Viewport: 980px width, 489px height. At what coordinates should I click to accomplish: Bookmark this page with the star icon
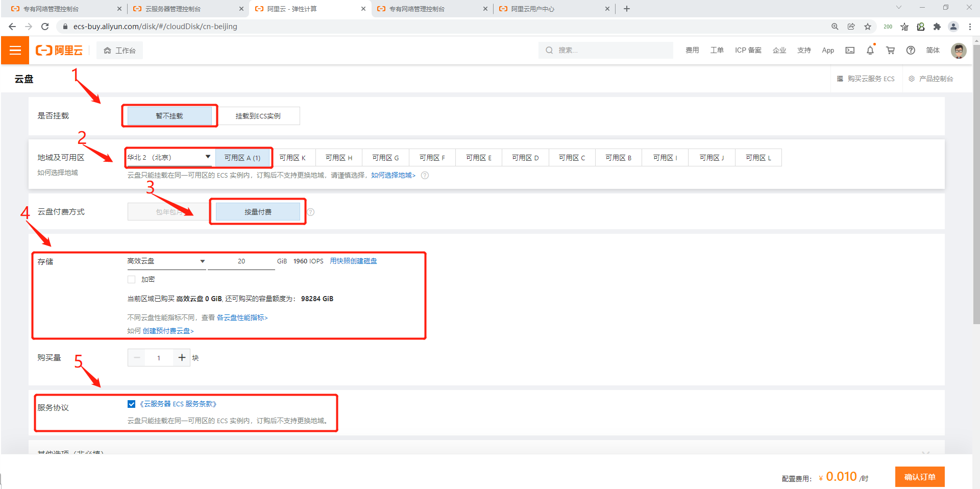[x=868, y=27]
